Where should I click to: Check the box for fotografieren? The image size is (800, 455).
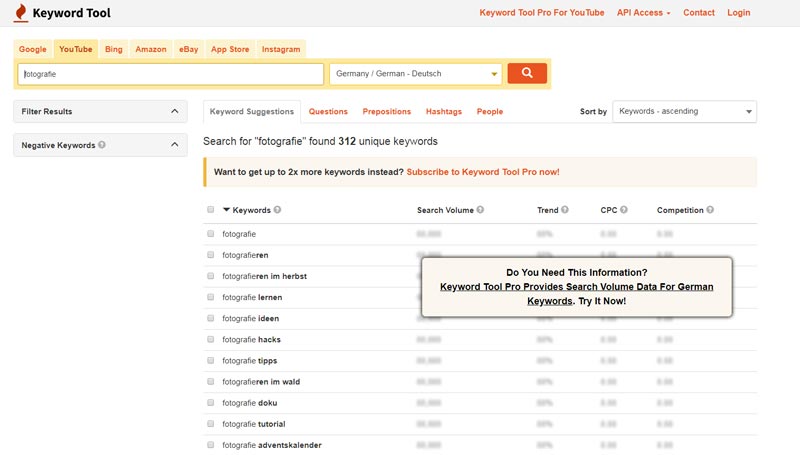click(211, 255)
